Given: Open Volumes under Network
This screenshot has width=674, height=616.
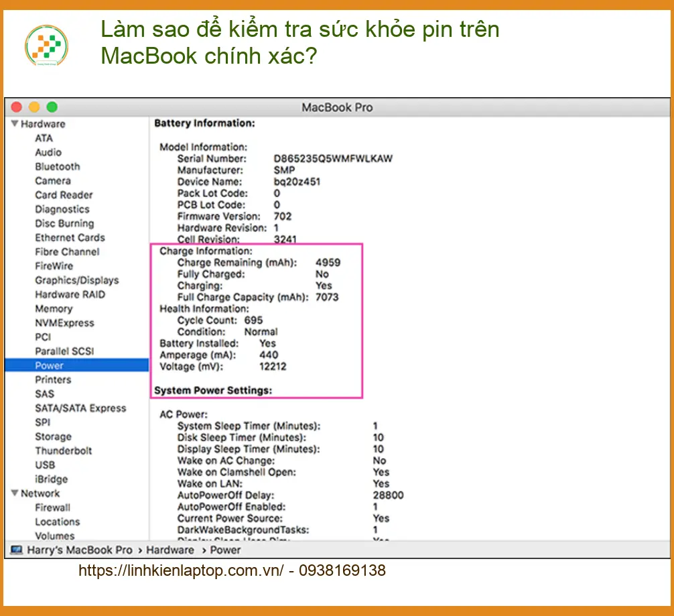Looking at the screenshot, I should (x=54, y=536).
